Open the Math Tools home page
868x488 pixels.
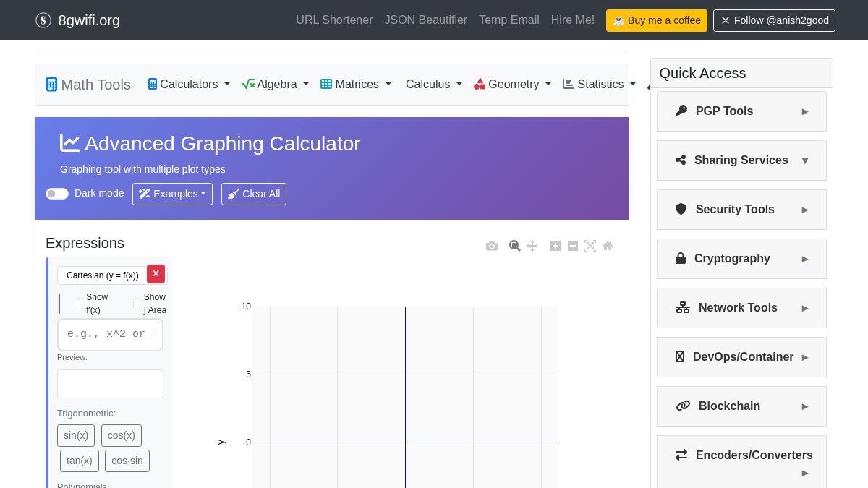pyautogui.click(x=88, y=85)
